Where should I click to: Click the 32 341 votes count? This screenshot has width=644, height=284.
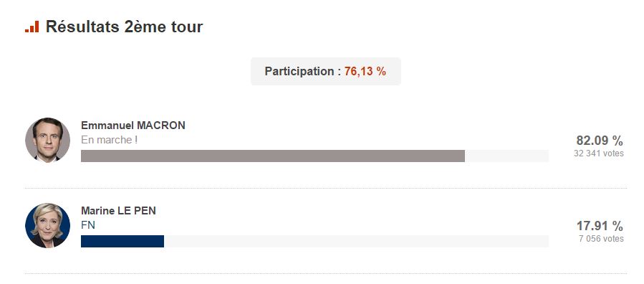(599, 153)
